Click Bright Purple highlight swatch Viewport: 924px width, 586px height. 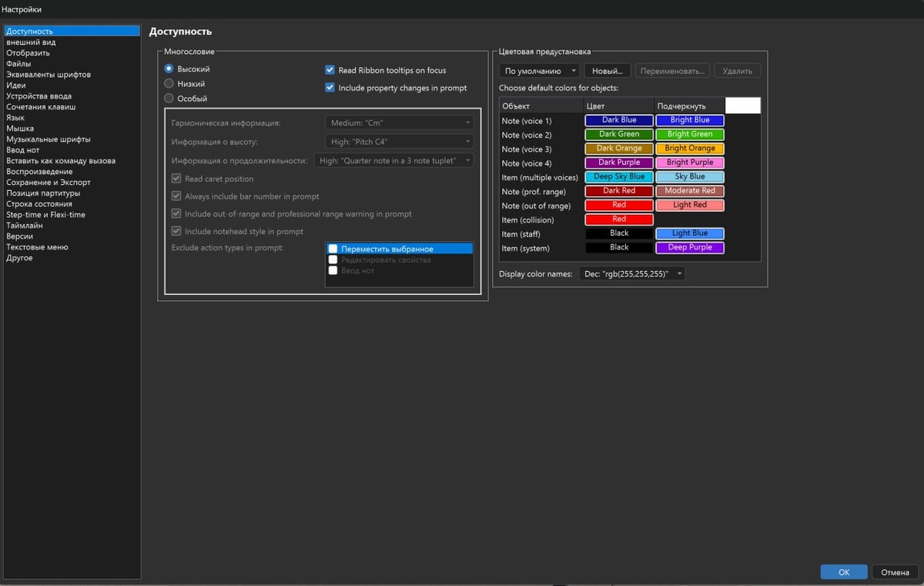click(x=690, y=162)
